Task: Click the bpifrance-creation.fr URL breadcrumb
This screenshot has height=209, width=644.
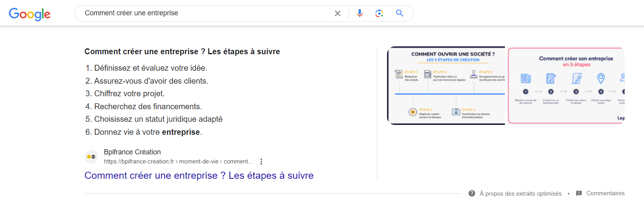Action: click(x=178, y=161)
